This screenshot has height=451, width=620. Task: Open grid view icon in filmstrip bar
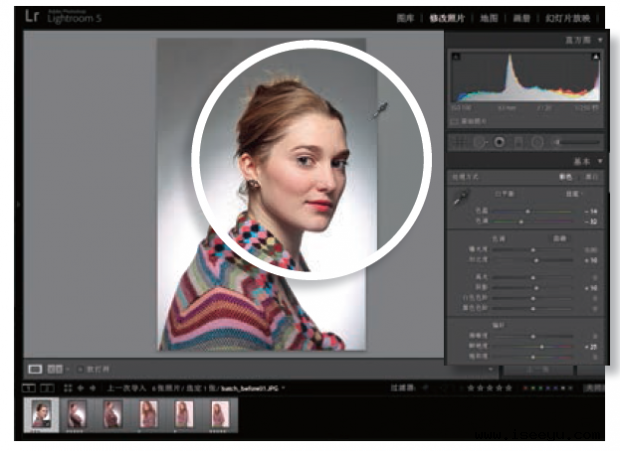point(68,388)
